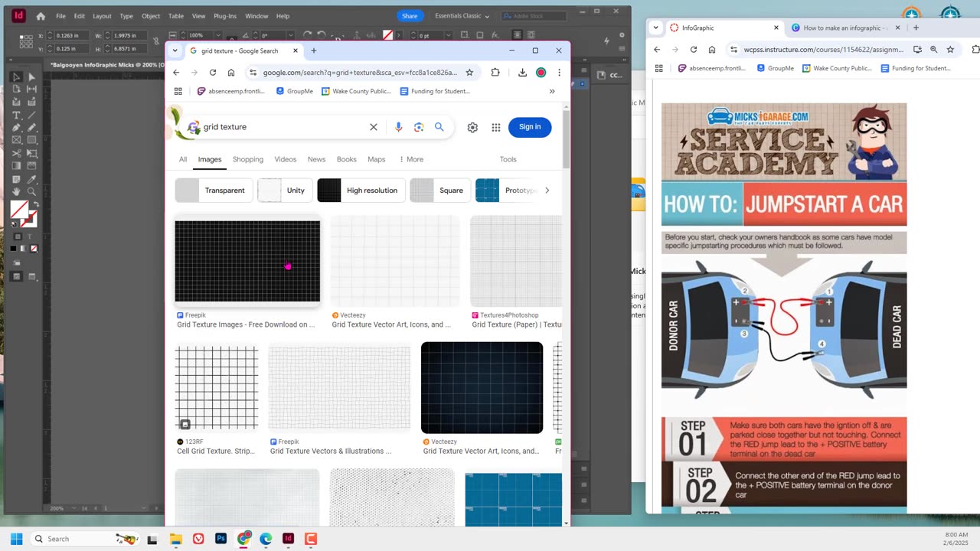Click the Google Sign in button
The width and height of the screenshot is (980, 551).
(530, 127)
